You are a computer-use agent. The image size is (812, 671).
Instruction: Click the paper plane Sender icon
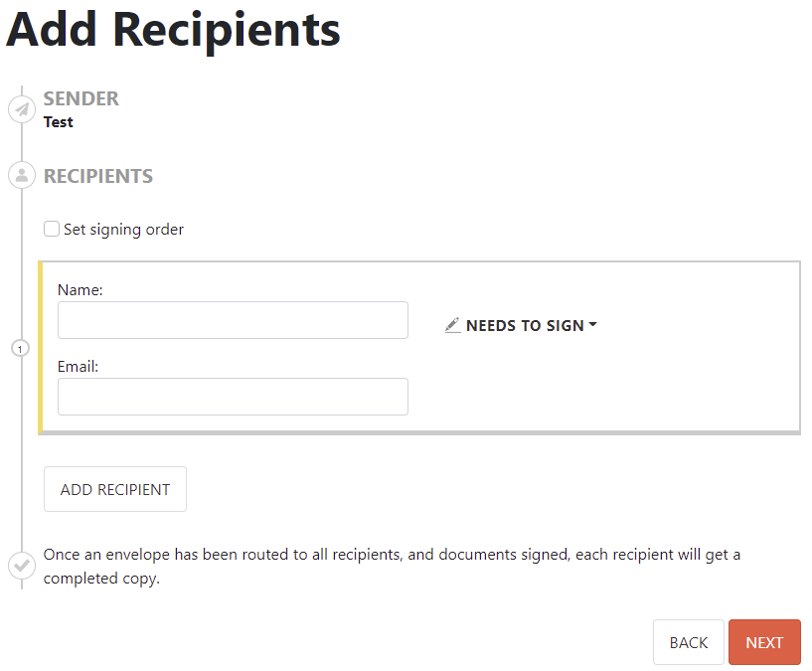[x=22, y=109]
